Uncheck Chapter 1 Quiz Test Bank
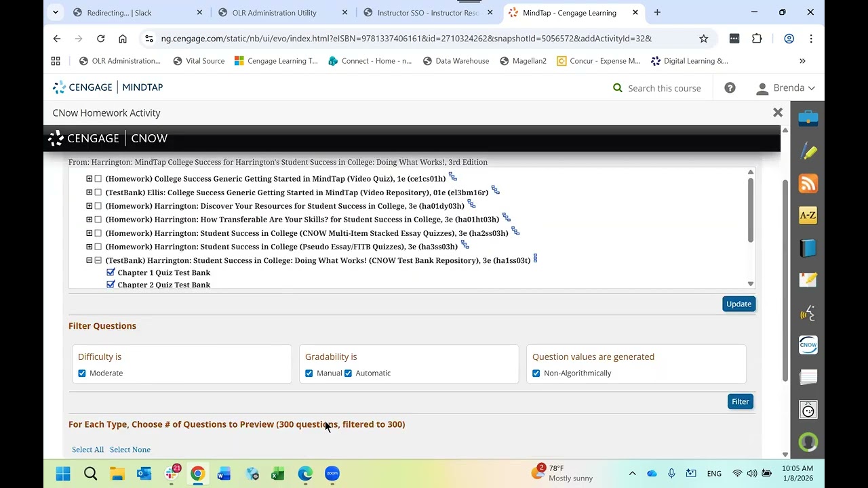Screen dimensions: 868x488 tap(111, 272)
